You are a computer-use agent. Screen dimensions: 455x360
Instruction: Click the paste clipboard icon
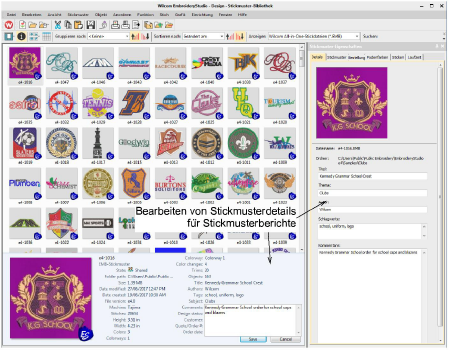79,25
